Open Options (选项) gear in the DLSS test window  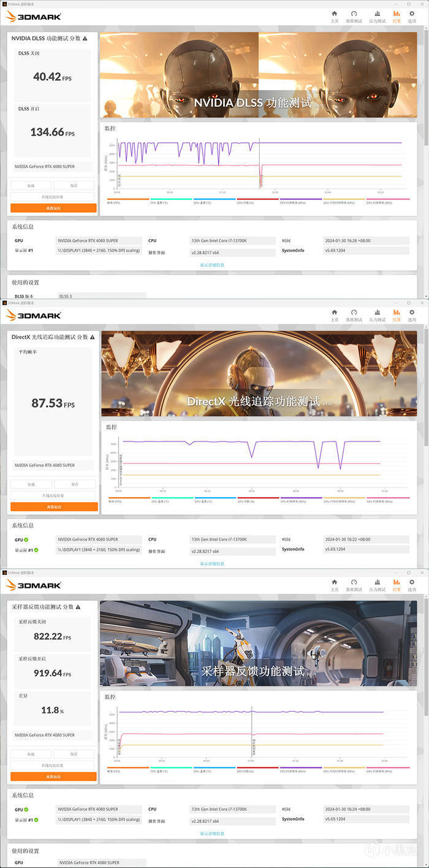[x=412, y=17]
